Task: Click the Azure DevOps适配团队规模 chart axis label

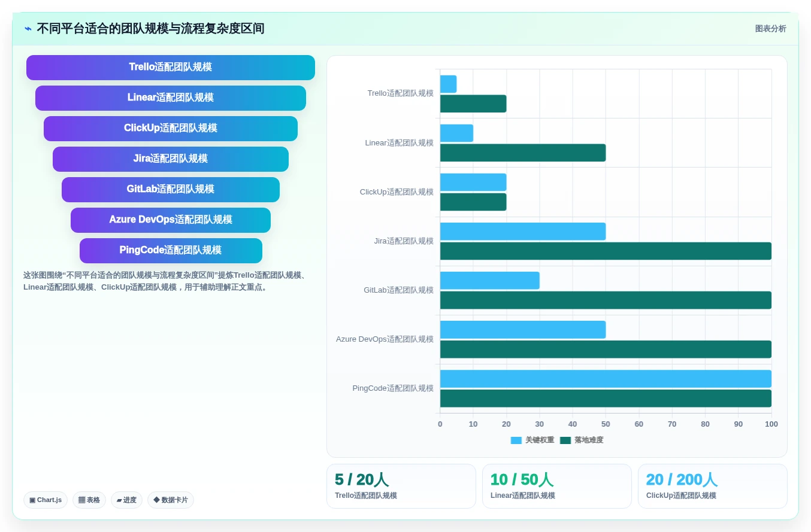Action: [385, 339]
